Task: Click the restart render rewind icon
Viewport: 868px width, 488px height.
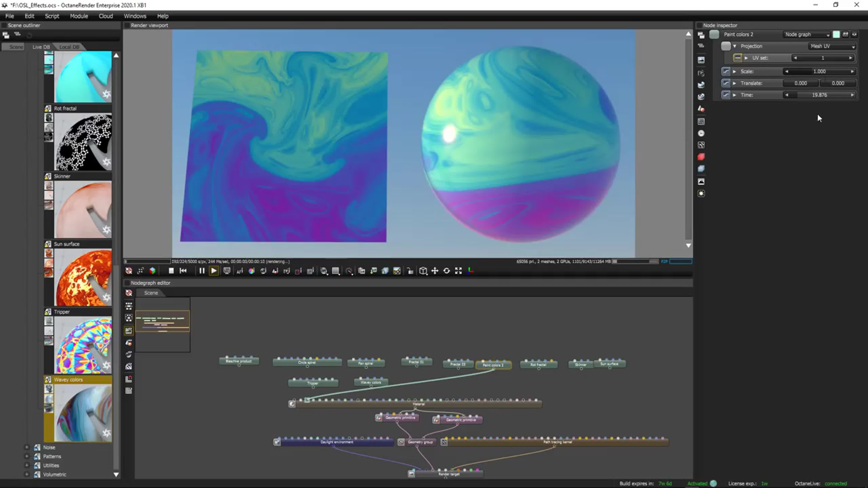Action: click(183, 271)
